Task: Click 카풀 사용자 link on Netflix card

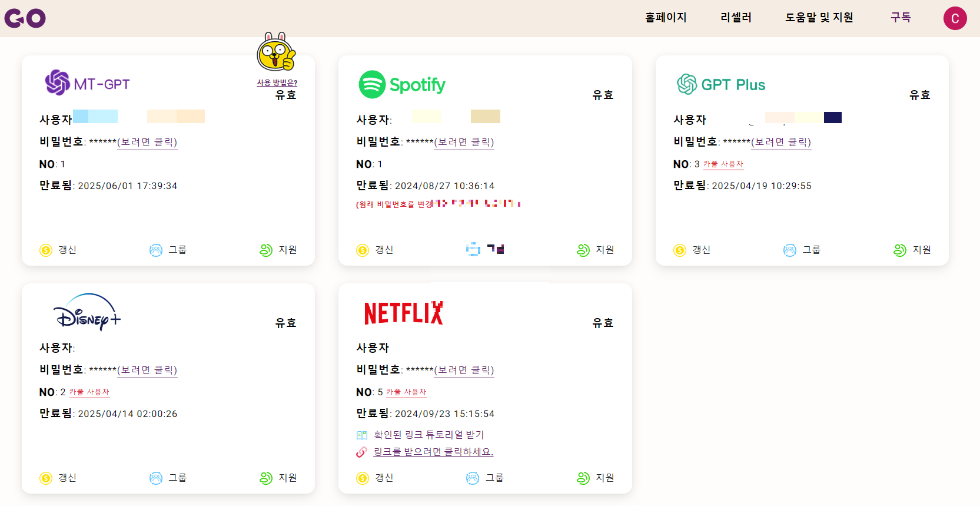Action: [406, 392]
